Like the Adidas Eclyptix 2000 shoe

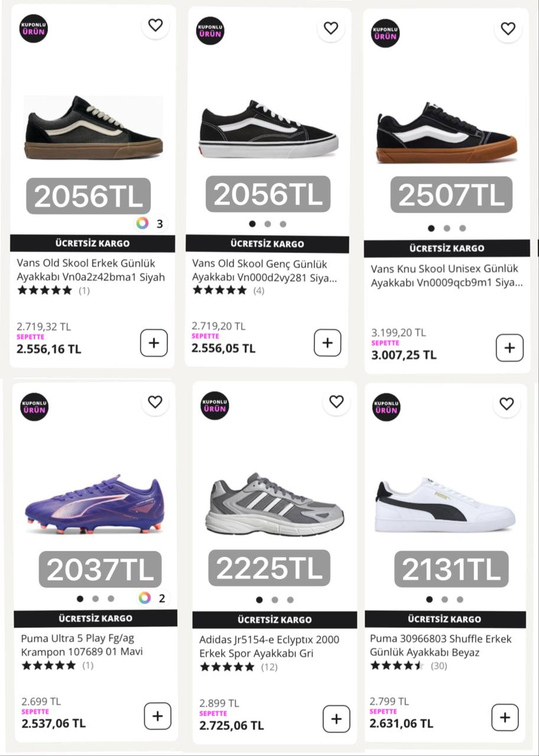point(336,402)
